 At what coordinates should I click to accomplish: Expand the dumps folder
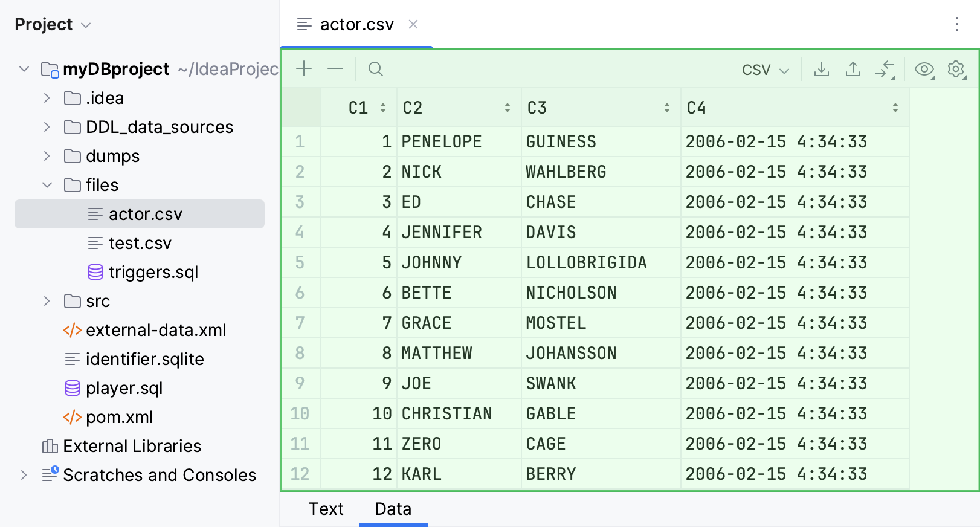click(47, 156)
